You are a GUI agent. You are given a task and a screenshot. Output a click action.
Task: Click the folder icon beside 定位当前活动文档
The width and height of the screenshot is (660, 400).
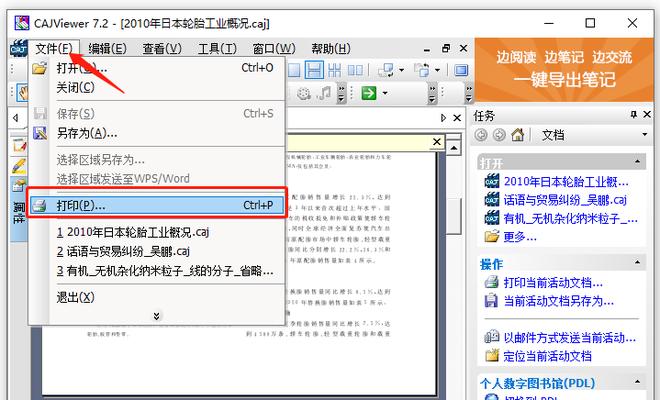pyautogui.click(x=491, y=356)
